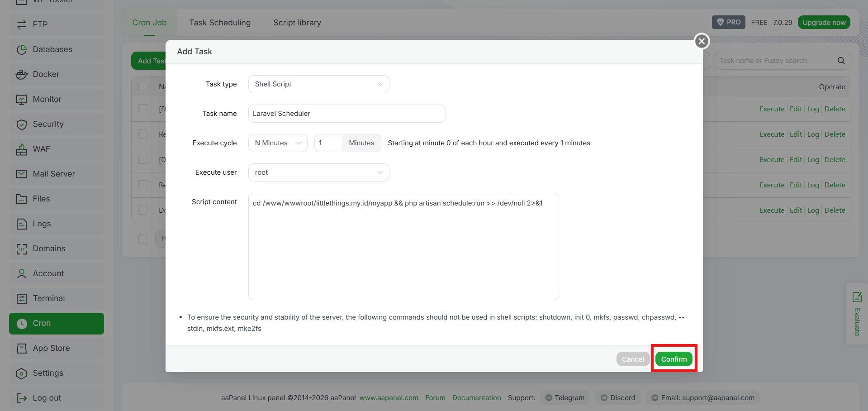This screenshot has width=868, height=411.
Task: Focus the minutes interval number field
Action: tap(328, 143)
